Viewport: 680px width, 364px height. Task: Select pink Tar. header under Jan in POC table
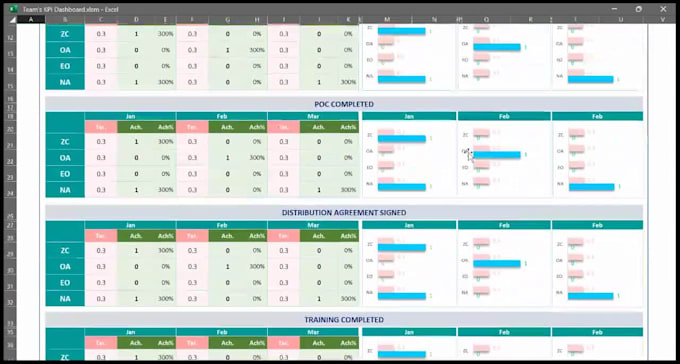click(x=101, y=127)
